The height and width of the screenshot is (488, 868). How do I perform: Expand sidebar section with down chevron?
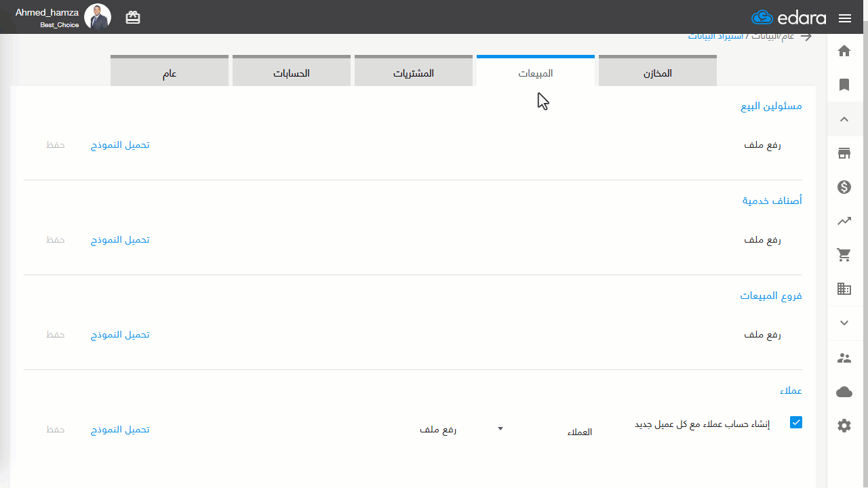[x=844, y=323]
